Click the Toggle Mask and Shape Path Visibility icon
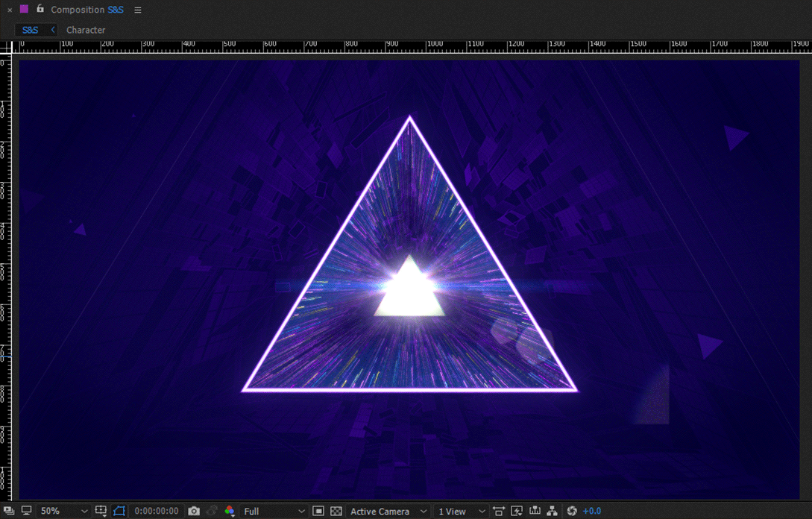 click(x=119, y=511)
